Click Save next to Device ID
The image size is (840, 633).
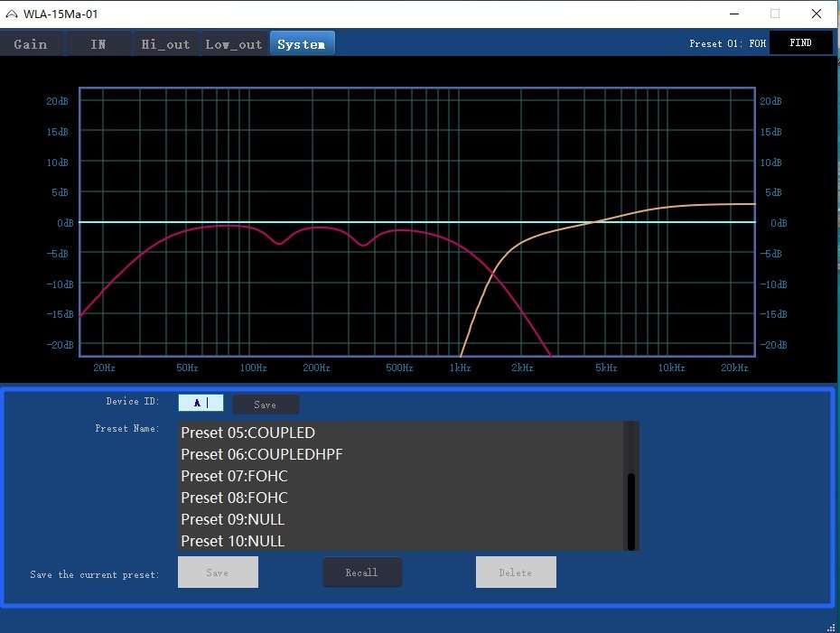(x=265, y=405)
